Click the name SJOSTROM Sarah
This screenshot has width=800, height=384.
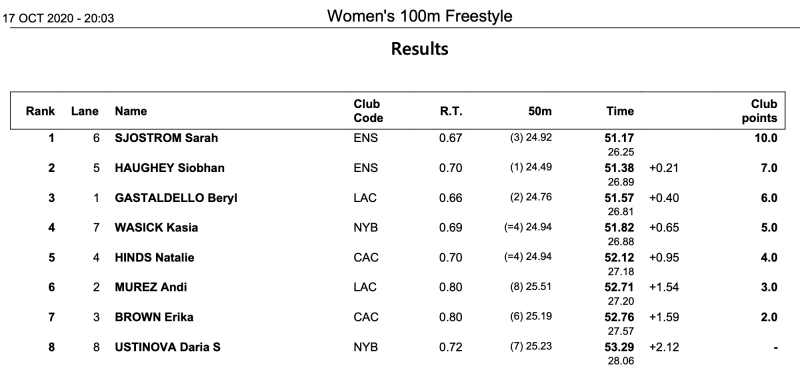(x=166, y=138)
